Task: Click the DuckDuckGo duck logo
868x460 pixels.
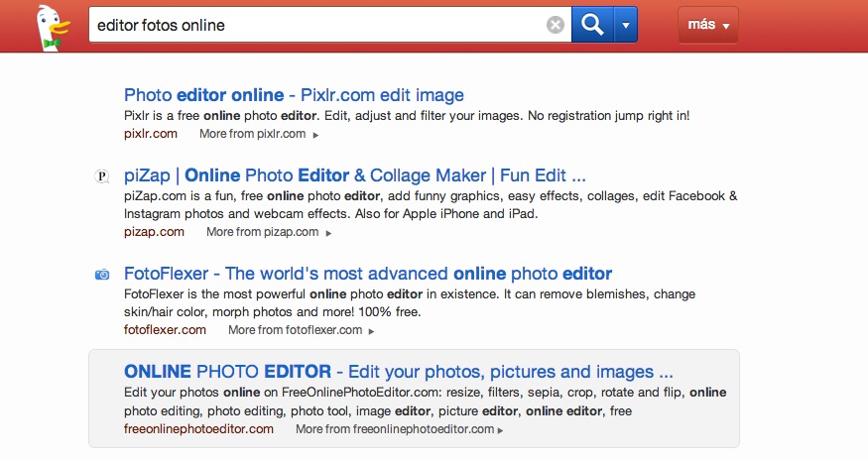Action: 47,26
